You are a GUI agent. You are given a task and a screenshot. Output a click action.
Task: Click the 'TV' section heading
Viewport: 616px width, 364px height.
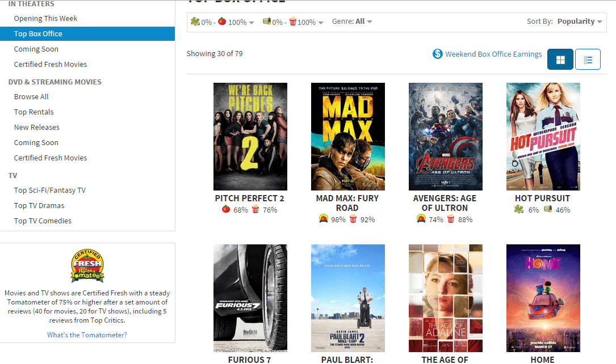(13, 175)
